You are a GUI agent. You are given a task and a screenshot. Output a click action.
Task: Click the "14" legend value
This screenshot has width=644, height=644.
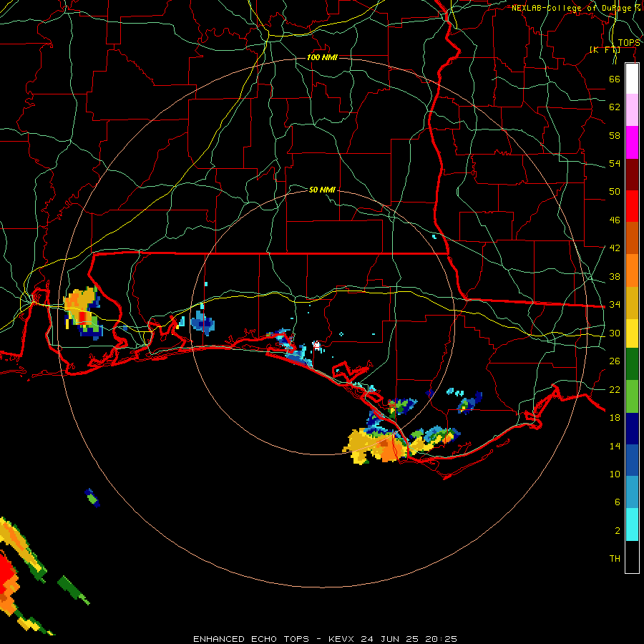615,446
